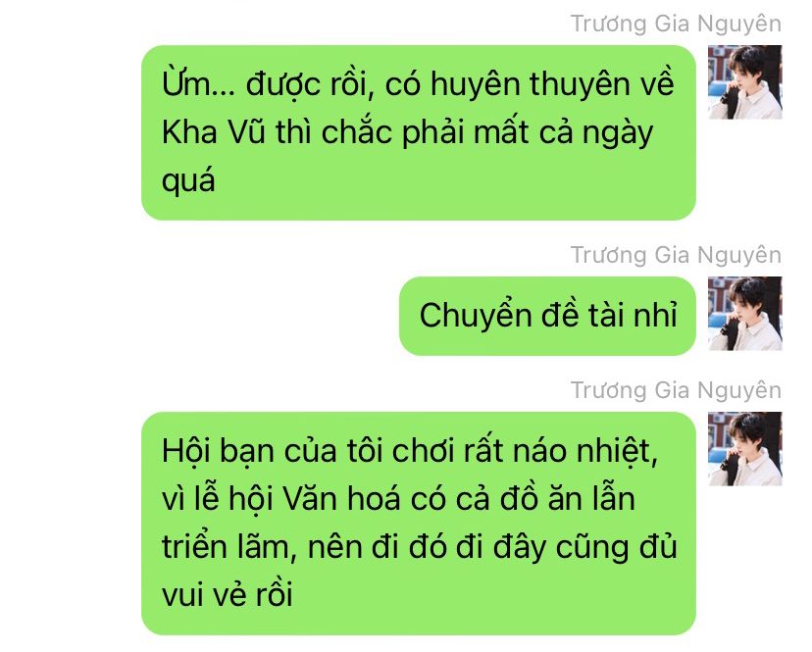This screenshot has height=652, width=812.
Task: Select the 'Chuyển đề tài nhỉ' message bubble
Action: 547,316
